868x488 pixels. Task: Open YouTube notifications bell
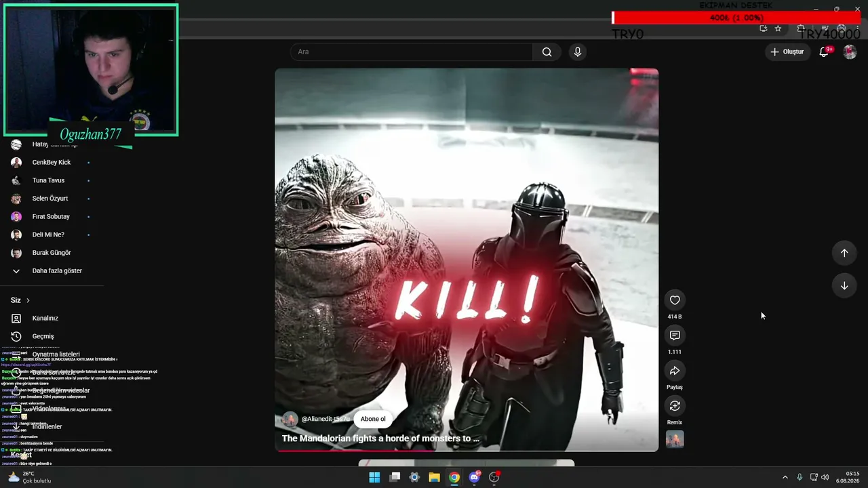tap(824, 52)
